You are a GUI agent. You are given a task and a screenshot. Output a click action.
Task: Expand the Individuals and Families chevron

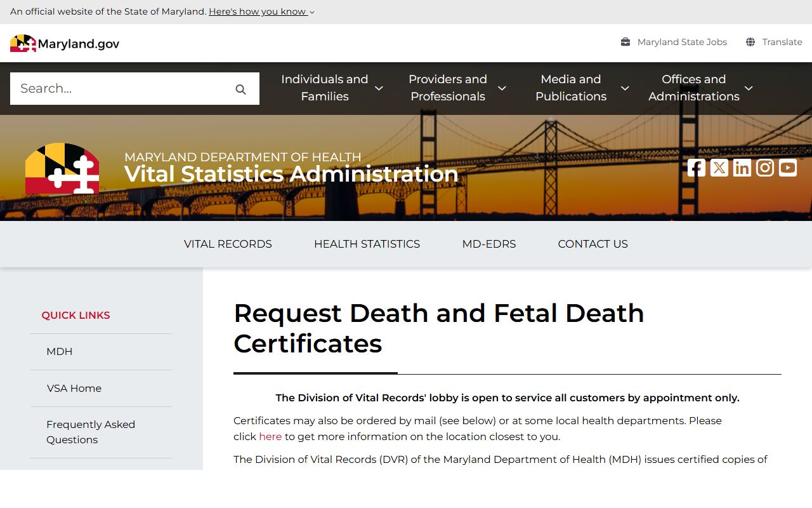[379, 88]
